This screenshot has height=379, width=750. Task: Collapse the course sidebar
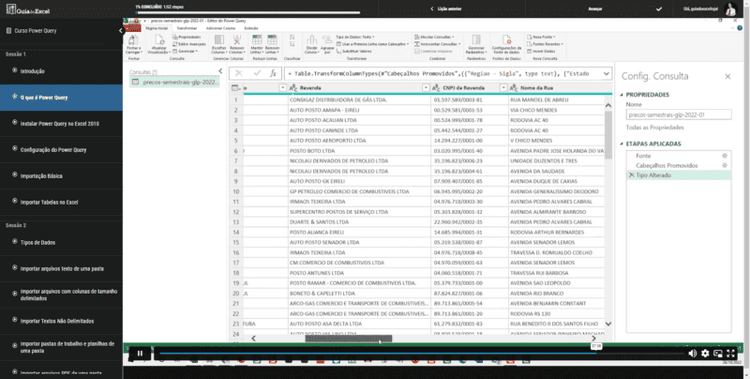click(121, 31)
